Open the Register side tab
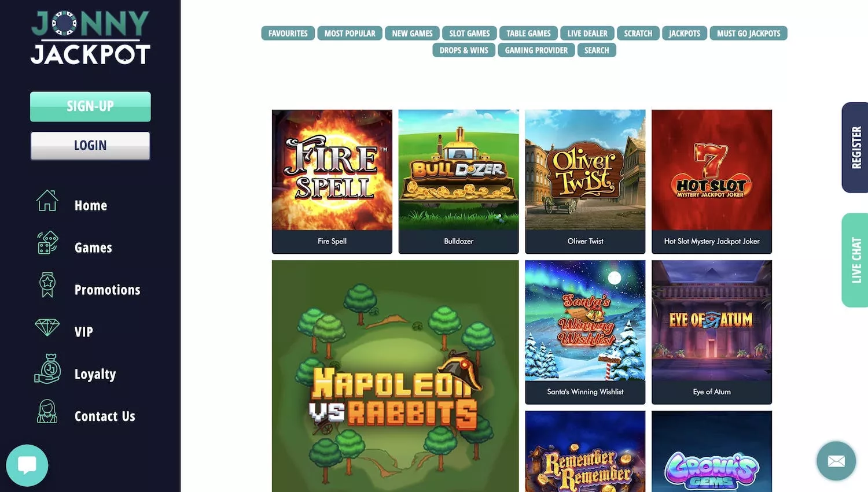 click(x=855, y=147)
